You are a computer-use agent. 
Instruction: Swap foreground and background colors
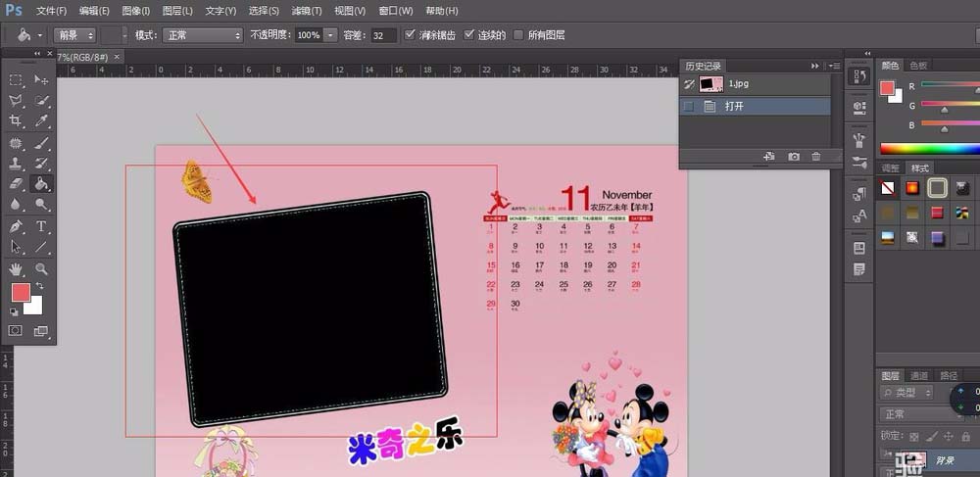pos(39,286)
